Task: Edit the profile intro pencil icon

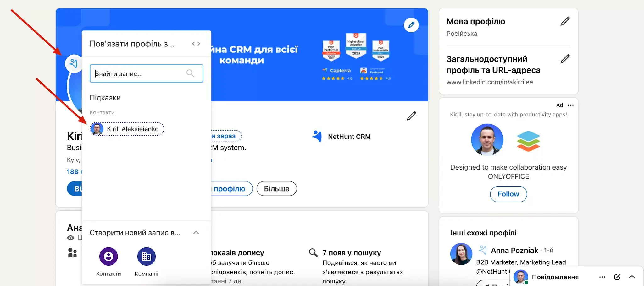Action: pos(411,116)
